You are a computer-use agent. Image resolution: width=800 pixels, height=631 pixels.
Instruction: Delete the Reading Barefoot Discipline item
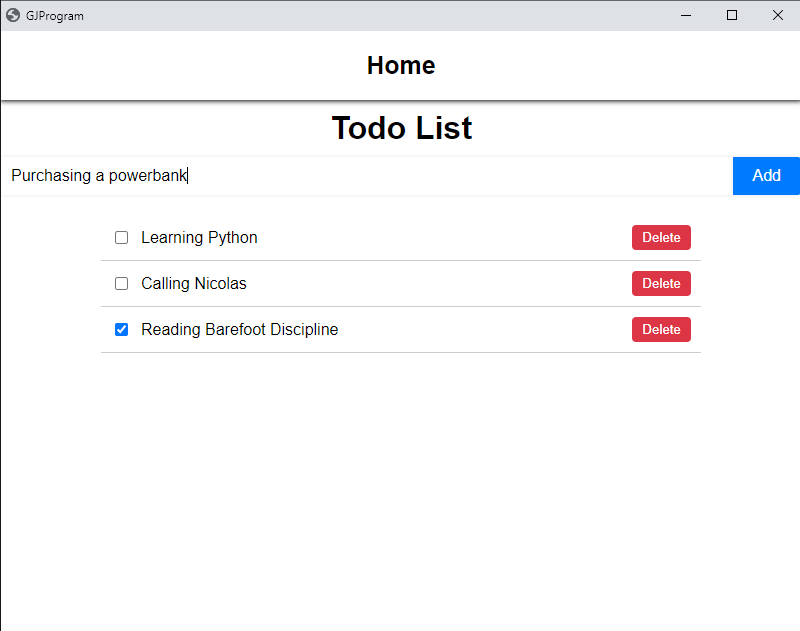[661, 330]
